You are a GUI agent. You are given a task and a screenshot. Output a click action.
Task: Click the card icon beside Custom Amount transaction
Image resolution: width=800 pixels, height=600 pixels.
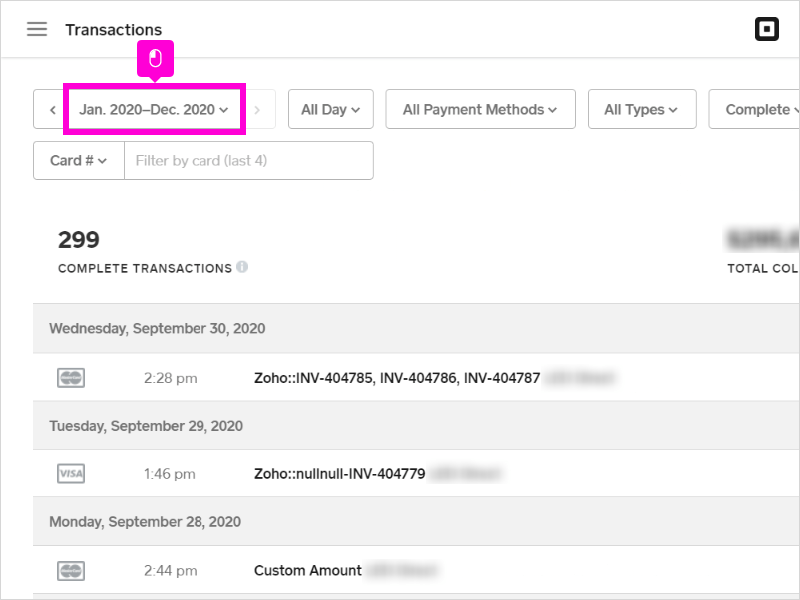pos(68,570)
